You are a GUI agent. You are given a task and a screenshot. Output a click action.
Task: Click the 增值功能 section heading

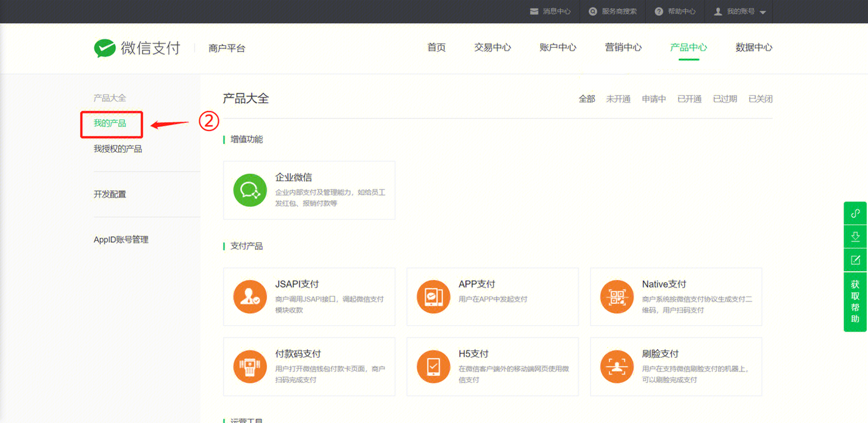click(247, 139)
